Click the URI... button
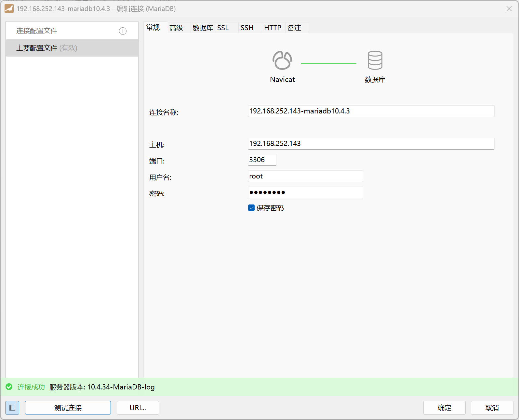This screenshot has height=420, width=519. pyautogui.click(x=138, y=408)
